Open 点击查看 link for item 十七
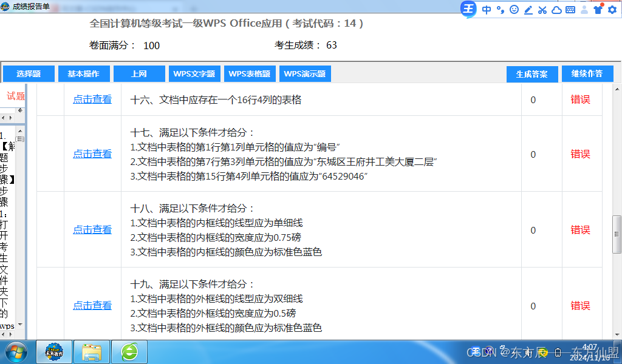Image resolution: width=622 pixels, height=364 pixels. [92, 153]
